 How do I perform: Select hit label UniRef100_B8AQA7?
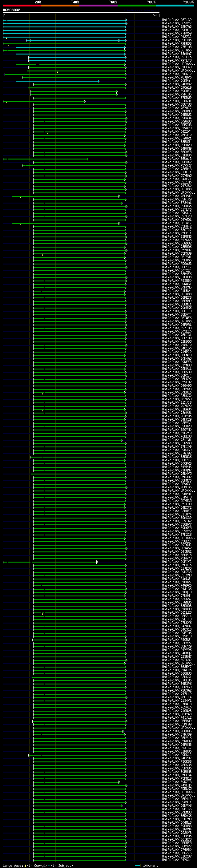point(176,54)
